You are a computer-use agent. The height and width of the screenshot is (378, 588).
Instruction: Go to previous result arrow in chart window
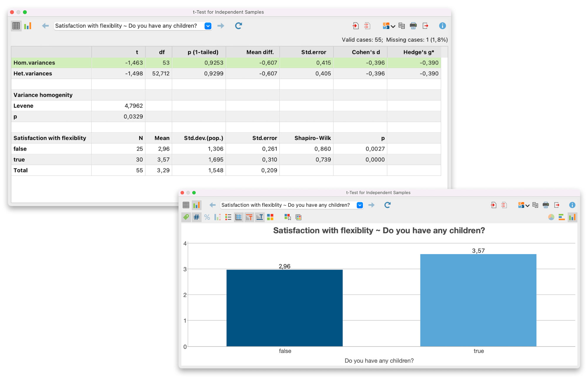point(213,205)
